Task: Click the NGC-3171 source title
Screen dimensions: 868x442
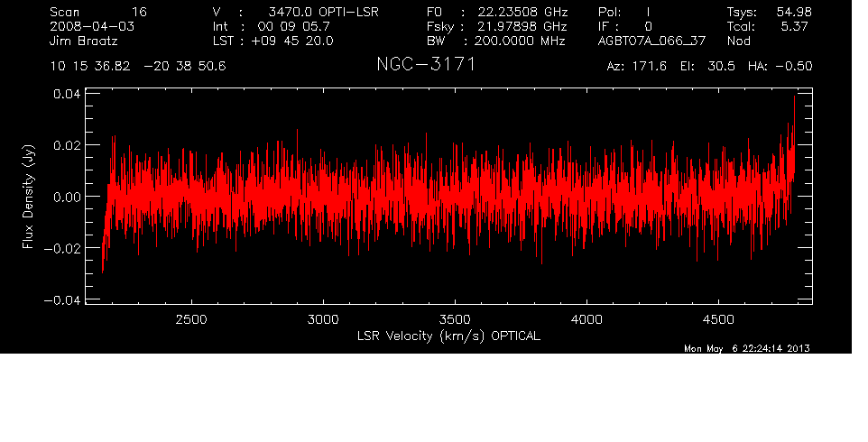Action: pyautogui.click(x=425, y=66)
